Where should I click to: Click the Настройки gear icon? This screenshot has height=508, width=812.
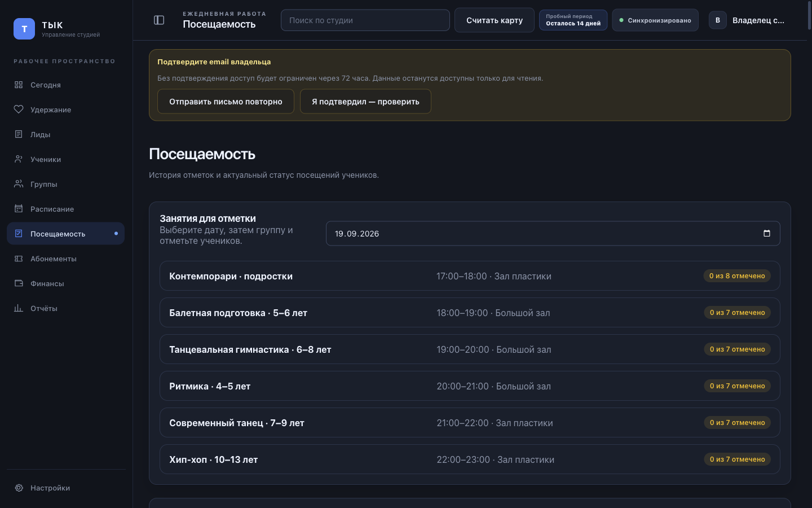(19, 488)
